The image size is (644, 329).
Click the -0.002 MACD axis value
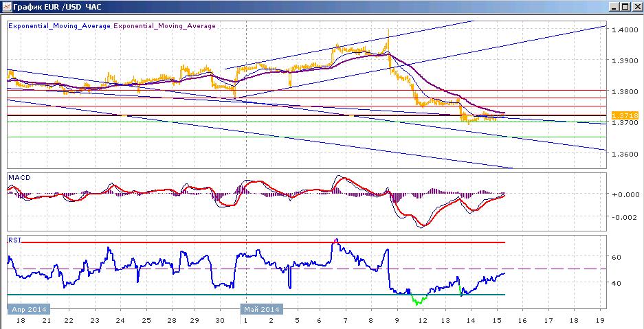pos(623,217)
